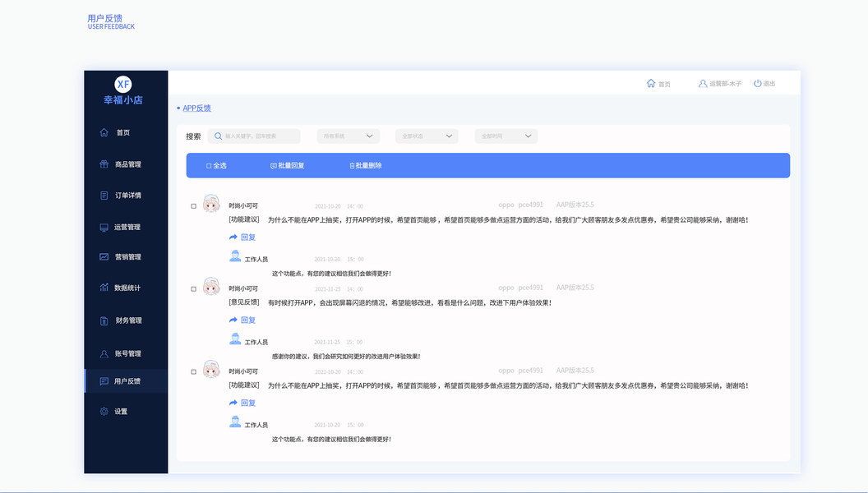868x493 pixels.
Task: Click timestamp 2021-11-25 15:00
Action: tap(339, 343)
